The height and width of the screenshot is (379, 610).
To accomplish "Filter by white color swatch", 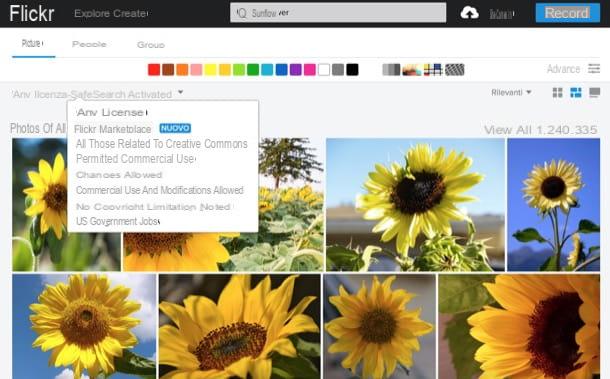I will [x=324, y=70].
